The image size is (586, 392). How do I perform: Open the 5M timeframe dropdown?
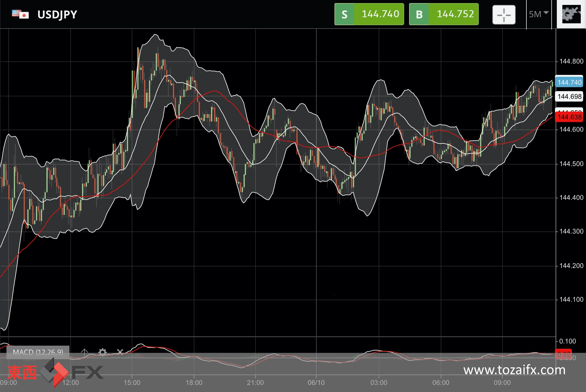point(539,14)
